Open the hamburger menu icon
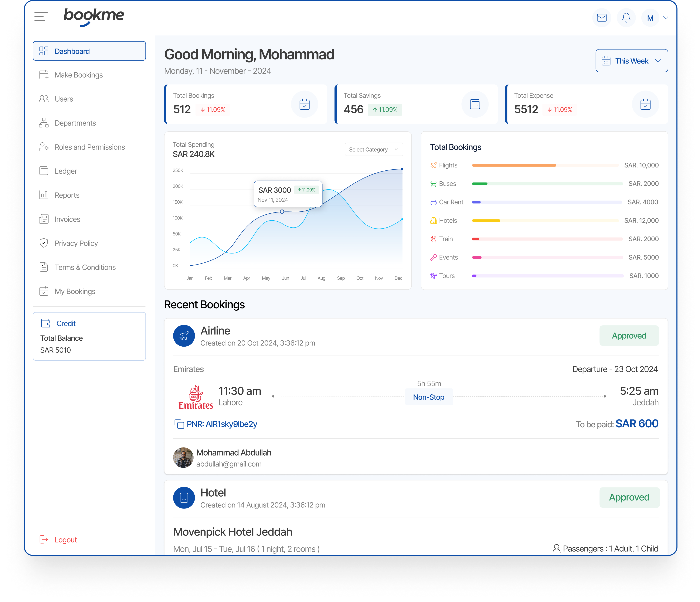 (x=41, y=17)
